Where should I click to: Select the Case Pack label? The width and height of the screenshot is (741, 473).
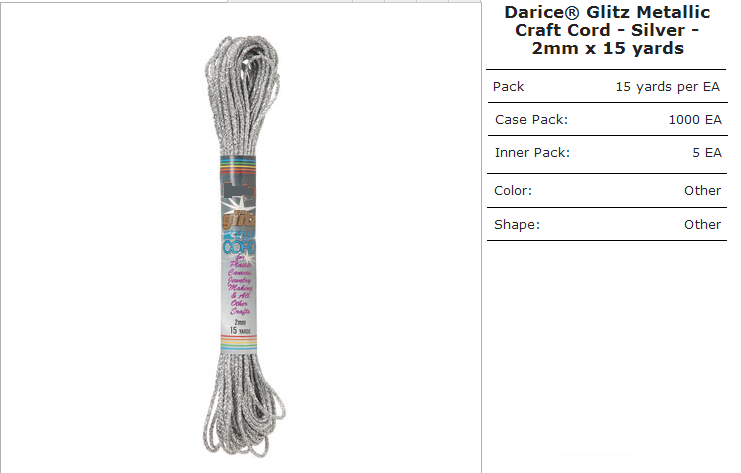[531, 120]
